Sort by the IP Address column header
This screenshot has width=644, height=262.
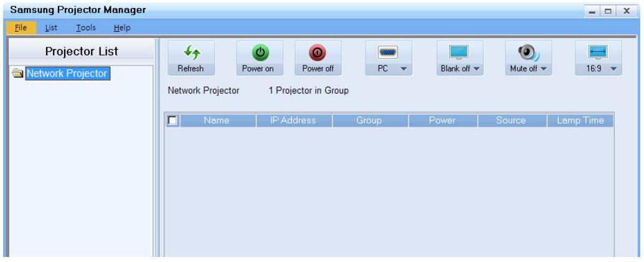tap(294, 120)
